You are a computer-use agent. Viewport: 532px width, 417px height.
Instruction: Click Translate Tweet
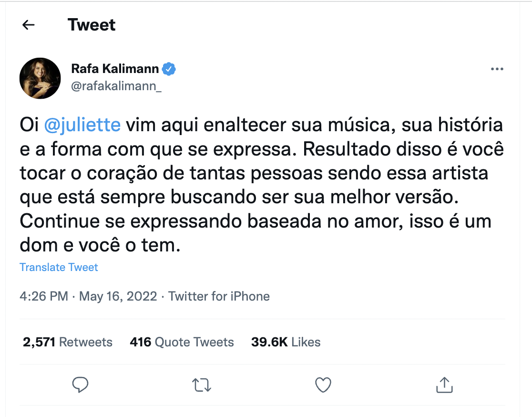click(x=59, y=267)
